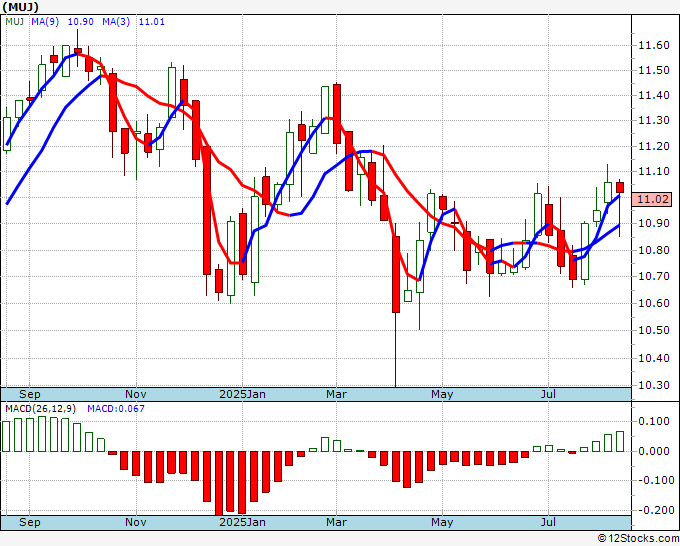Click the MA(9) value 10.90
Viewport: 680px width, 546px height.
[80, 22]
